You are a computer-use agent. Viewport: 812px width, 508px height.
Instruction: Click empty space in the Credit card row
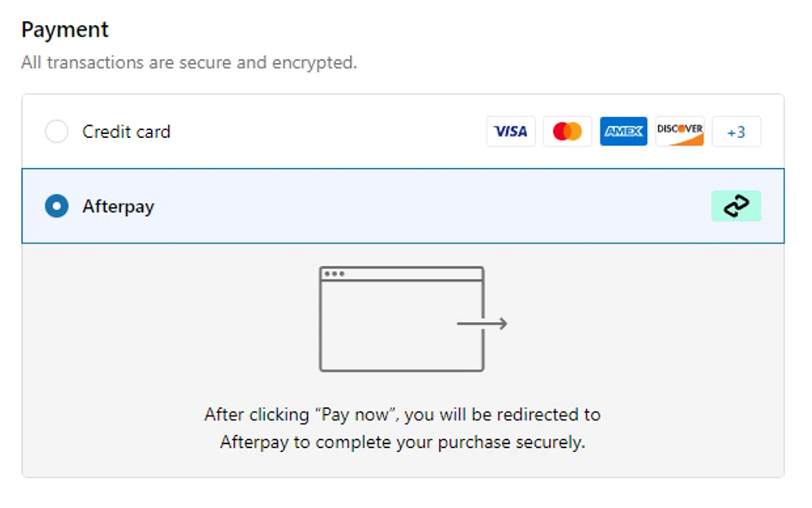pyautogui.click(x=325, y=131)
